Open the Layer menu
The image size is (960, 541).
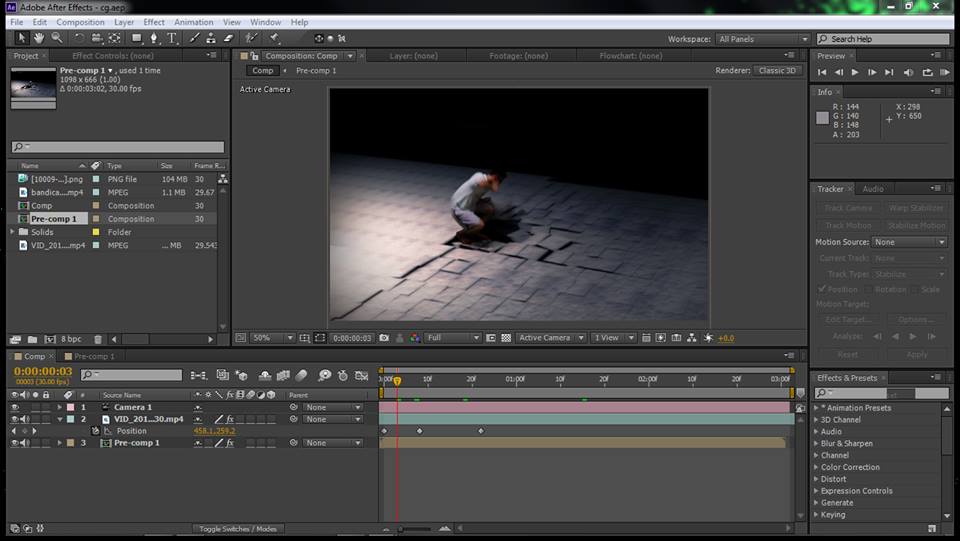click(124, 22)
